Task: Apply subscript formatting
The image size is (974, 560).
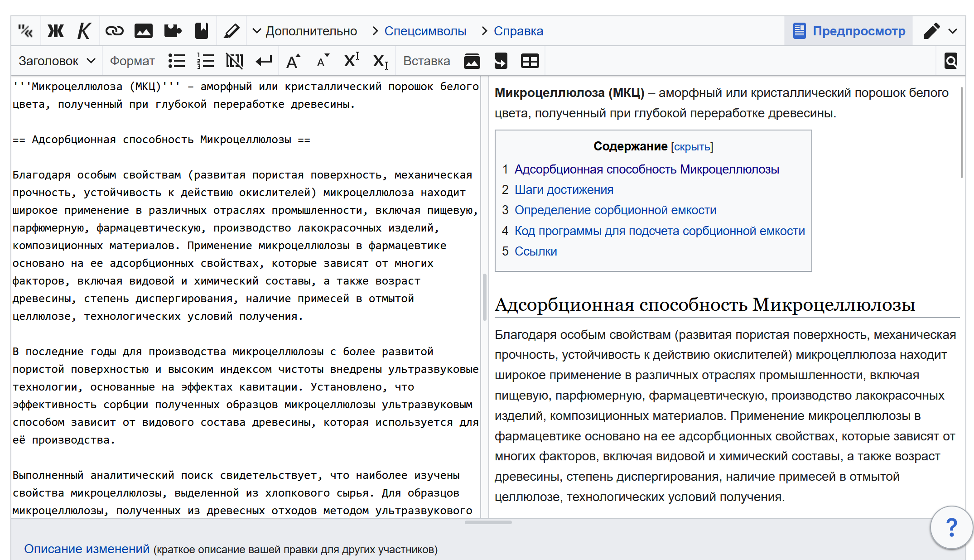Action: [380, 61]
